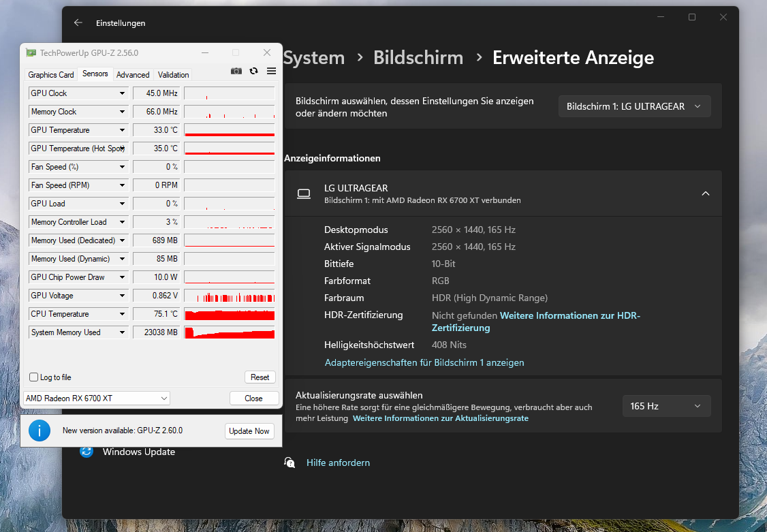Click the Reset button in GPU-Z

260,377
